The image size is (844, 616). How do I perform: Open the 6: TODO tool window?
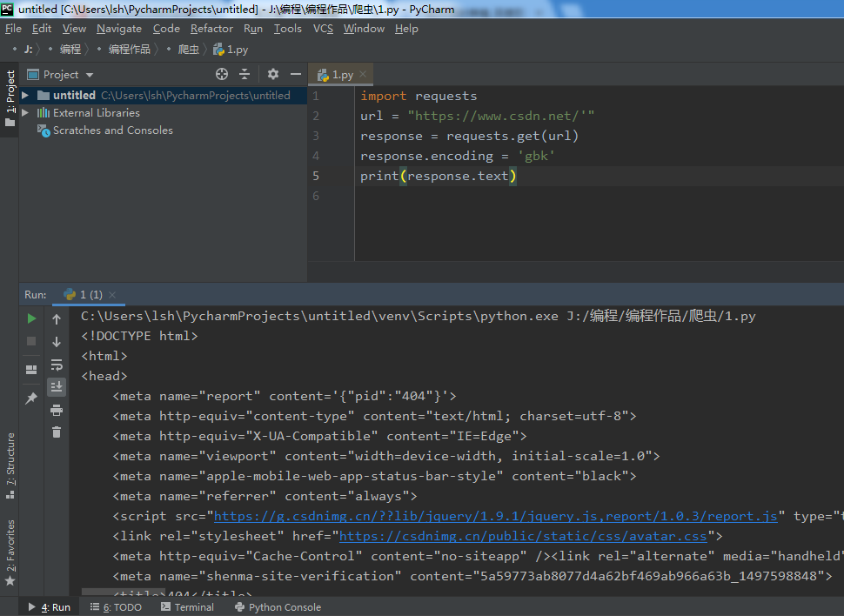pyautogui.click(x=116, y=606)
